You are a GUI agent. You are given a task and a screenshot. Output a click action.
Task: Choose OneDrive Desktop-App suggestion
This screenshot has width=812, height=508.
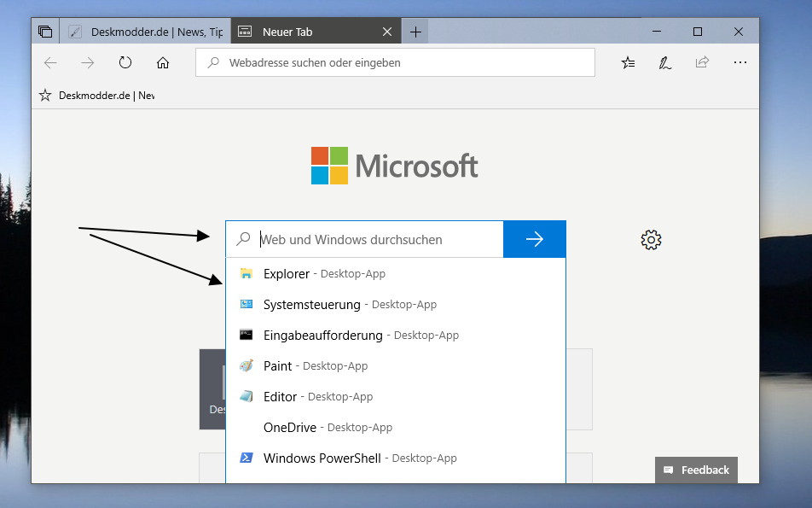(396, 427)
